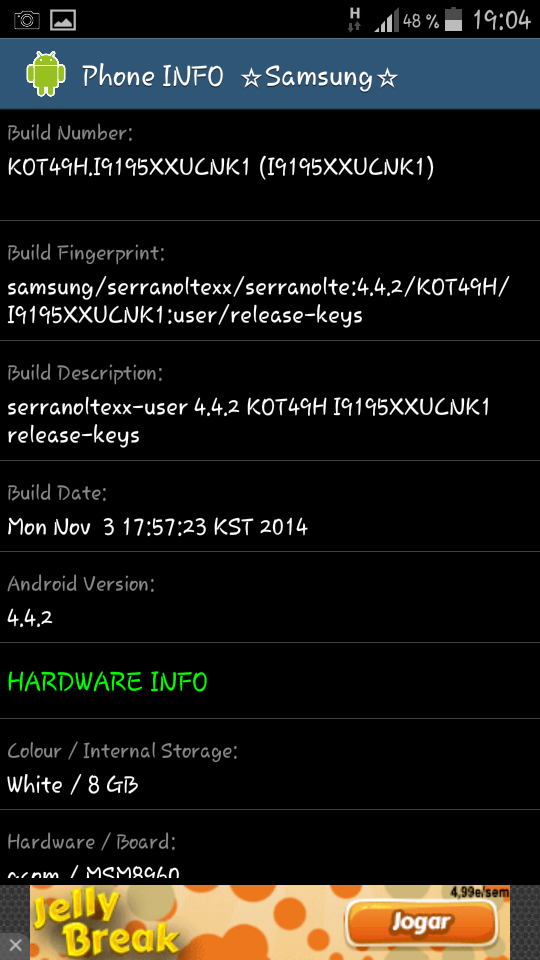Select the Hardware / Board entry
Screen dimensions: 540x960
tap(270, 847)
